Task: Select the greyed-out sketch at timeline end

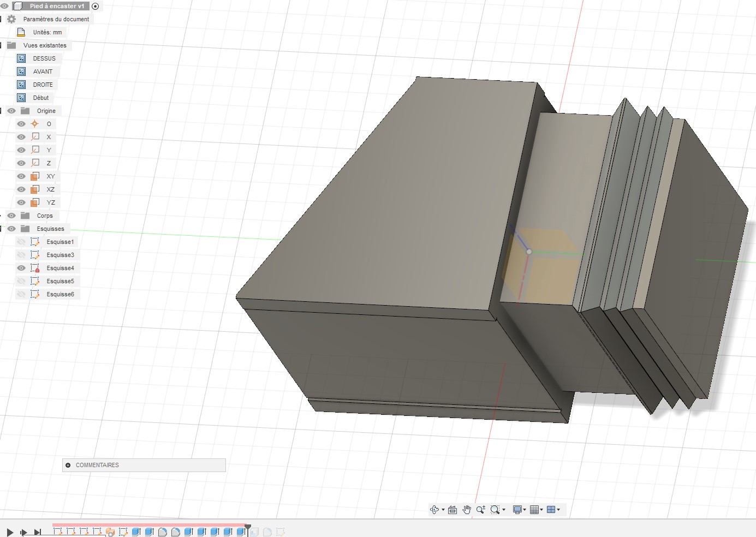Action: [x=281, y=532]
